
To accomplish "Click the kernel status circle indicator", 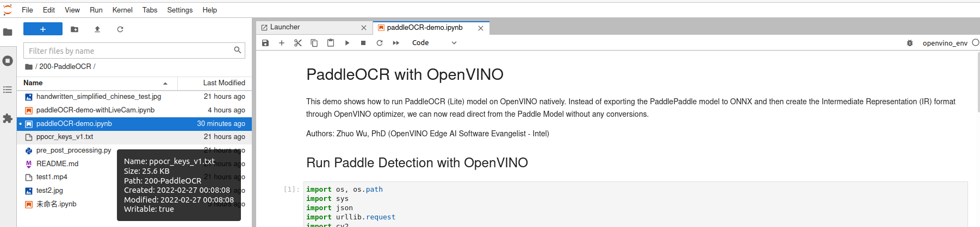I will 976,42.
